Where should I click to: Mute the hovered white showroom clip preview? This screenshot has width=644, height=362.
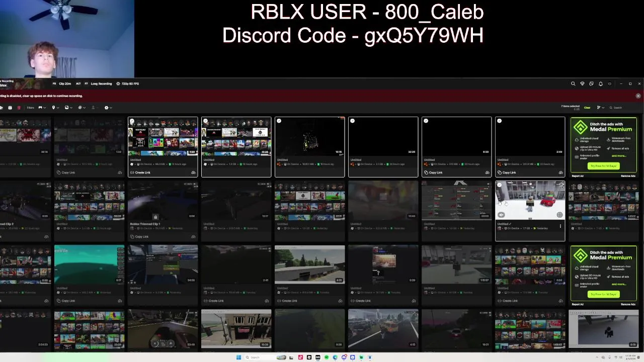pos(501,215)
